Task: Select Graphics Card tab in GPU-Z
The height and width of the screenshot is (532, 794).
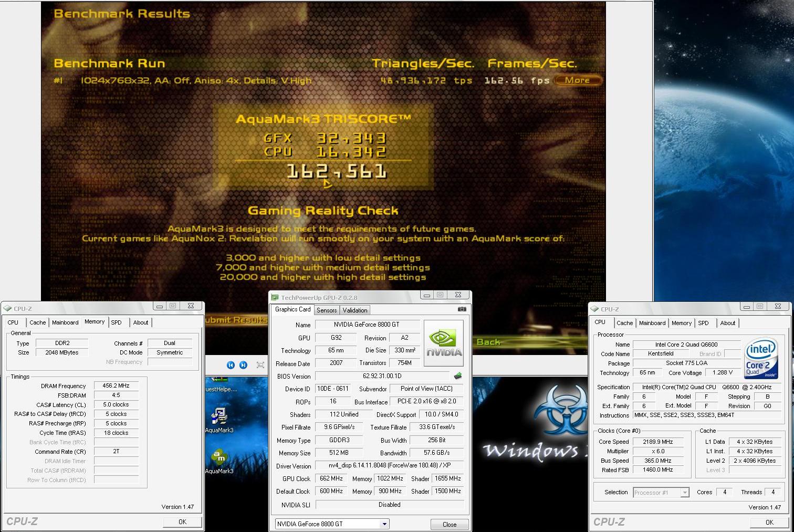Action: coord(292,309)
